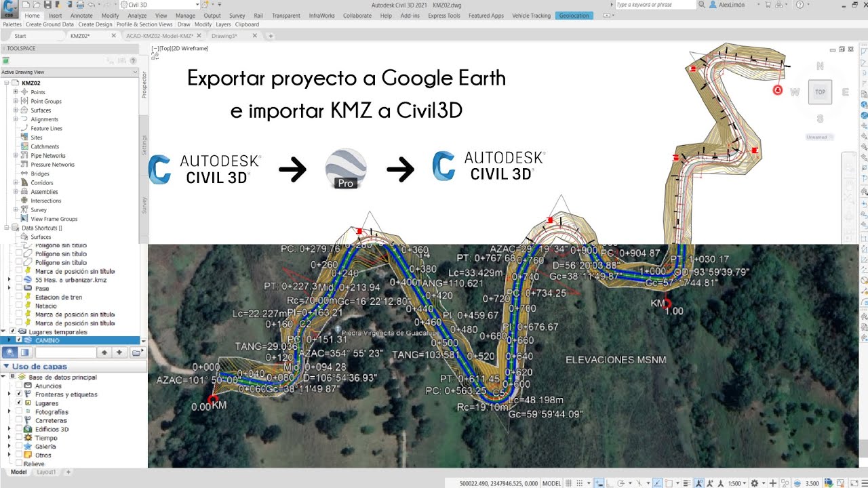The height and width of the screenshot is (488, 868).
Task: Click the MODEL button in status bar
Action: tap(552, 483)
